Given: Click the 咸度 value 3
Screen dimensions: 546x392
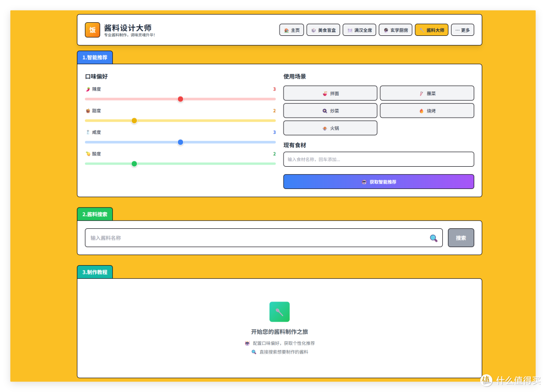Looking at the screenshot, I should (x=275, y=132).
